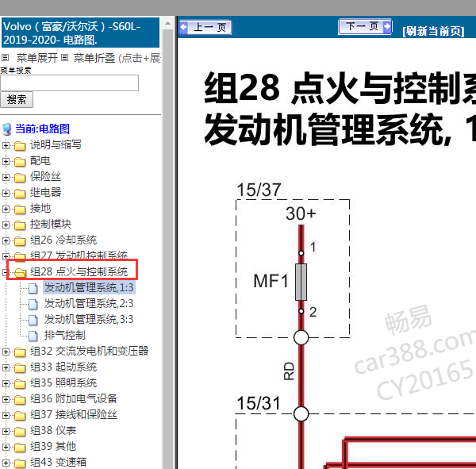Click the sidebar vertical scrollbar track
Image resolution: width=476 pixels, height=469 pixels.
(168, 249)
